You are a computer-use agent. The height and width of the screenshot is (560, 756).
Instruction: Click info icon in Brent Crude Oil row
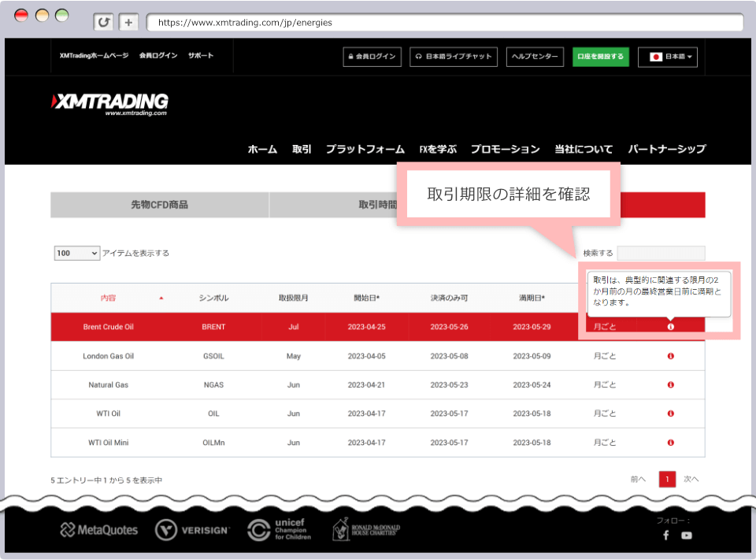670,327
